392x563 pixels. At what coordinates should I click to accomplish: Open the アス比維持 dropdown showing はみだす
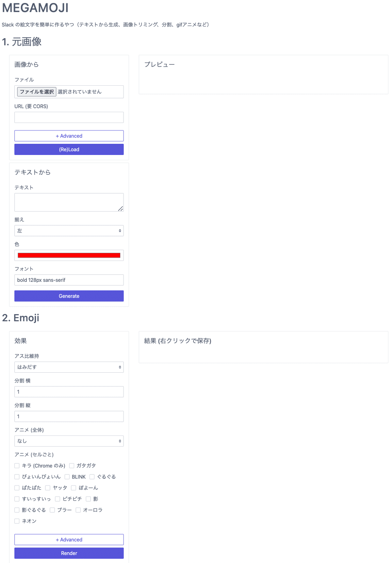pyautogui.click(x=69, y=367)
